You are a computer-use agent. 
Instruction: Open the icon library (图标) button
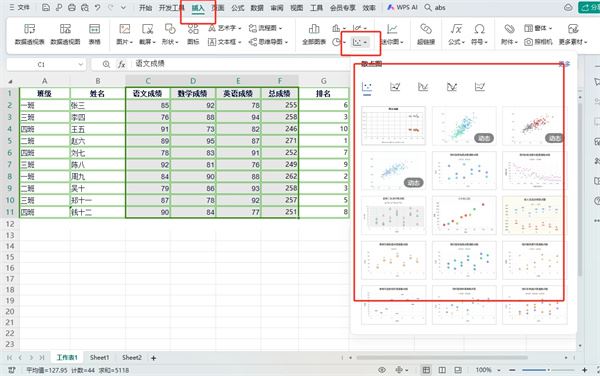193,34
